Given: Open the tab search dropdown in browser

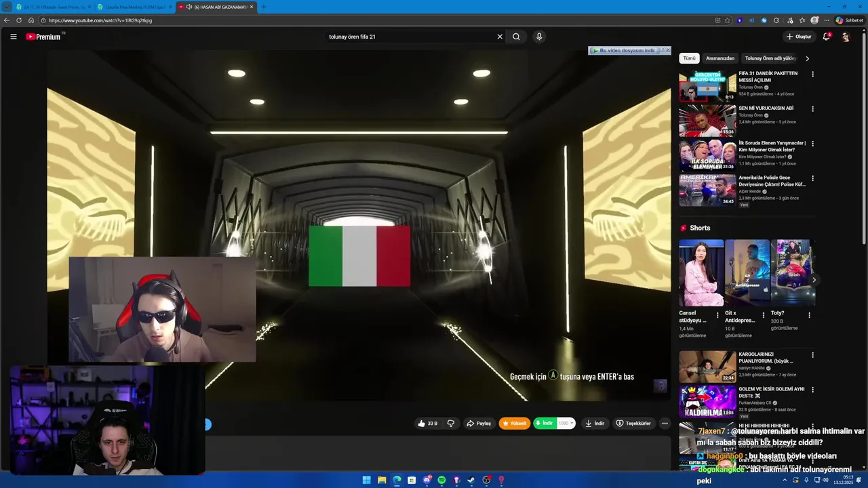Looking at the screenshot, I should 7,7.
